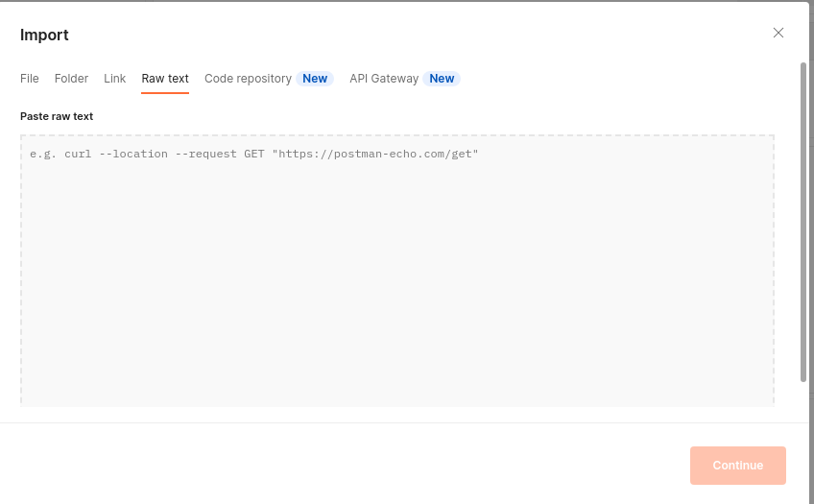Click the dialog's vertical scrollbar thumb
Screen dimensions: 814x504
click(x=803, y=221)
